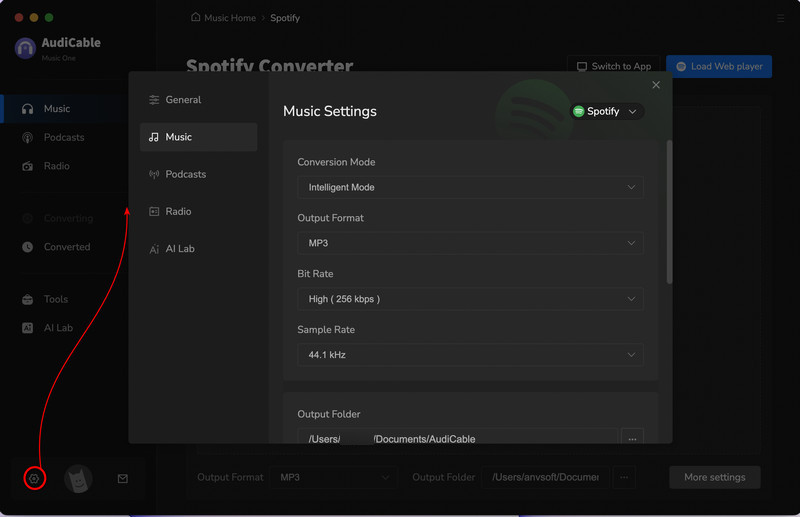Viewport: 800px width, 517px height.
Task: Click the Podcasts microphone icon in sidebar
Action: pos(28,137)
